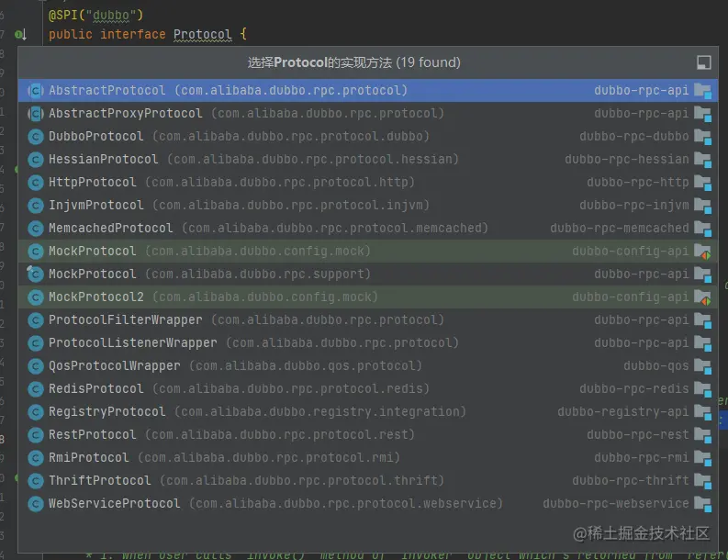The height and width of the screenshot is (560, 728).
Task: Click the class icon next to RegistryProtocol
Action: [x=36, y=412]
